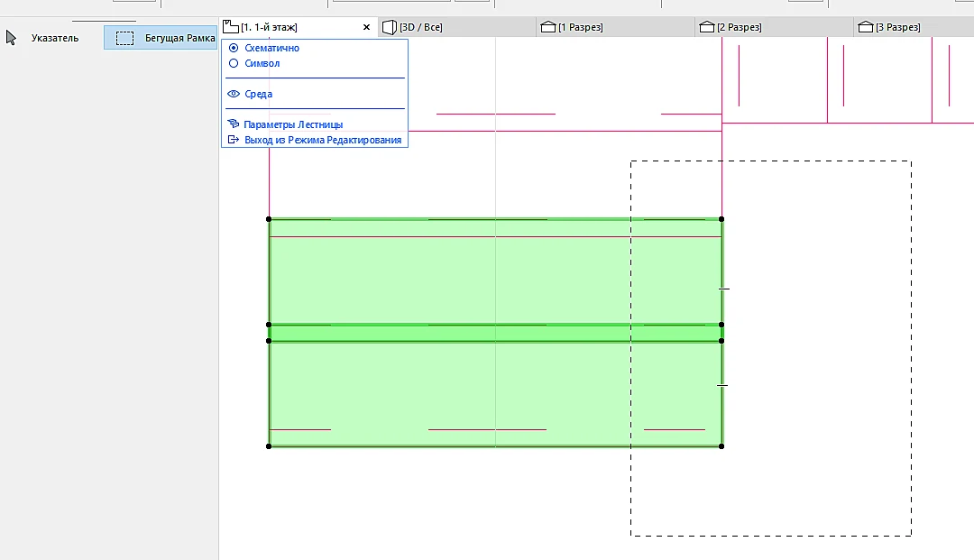Close the 1-й этаж tab
974x560 pixels.
point(366,27)
